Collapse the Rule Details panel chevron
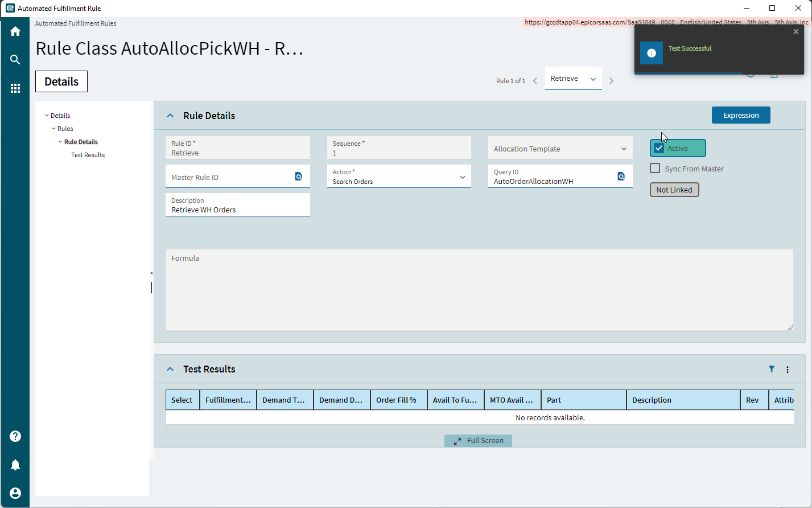 pyautogui.click(x=170, y=116)
